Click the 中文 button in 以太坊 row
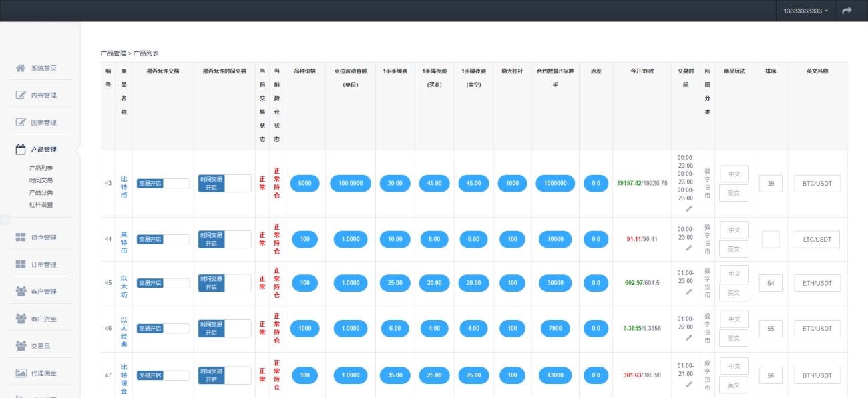Screen dimensions: 868x398 [734, 274]
